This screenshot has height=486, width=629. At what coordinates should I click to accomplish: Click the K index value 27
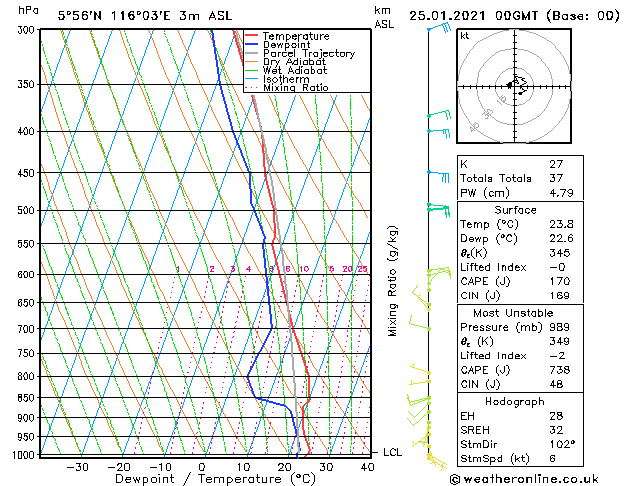(x=556, y=164)
